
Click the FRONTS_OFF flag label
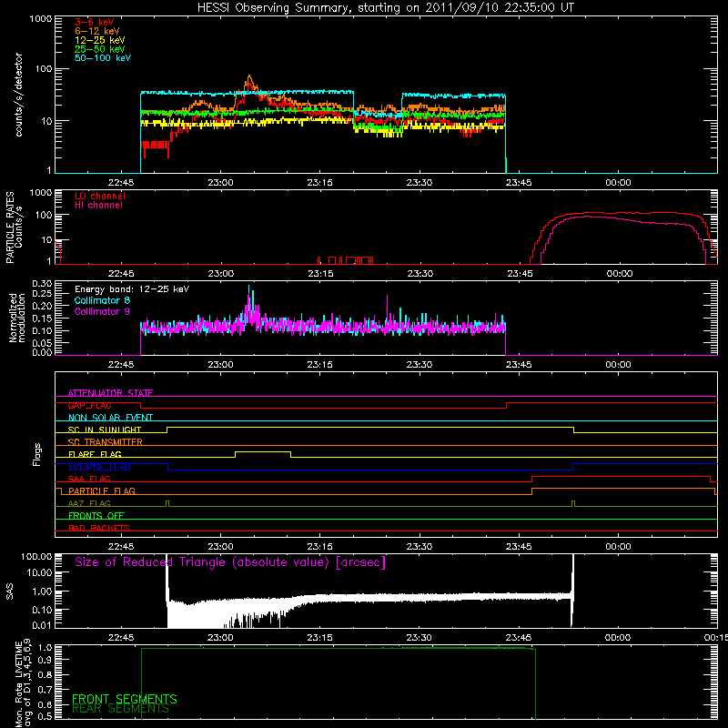(96, 516)
